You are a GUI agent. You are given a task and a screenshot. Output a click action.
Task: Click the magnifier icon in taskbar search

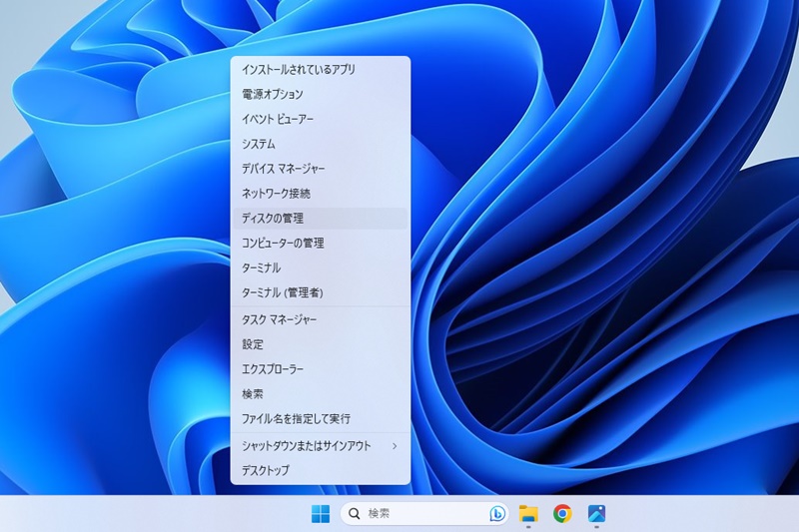[x=355, y=514]
